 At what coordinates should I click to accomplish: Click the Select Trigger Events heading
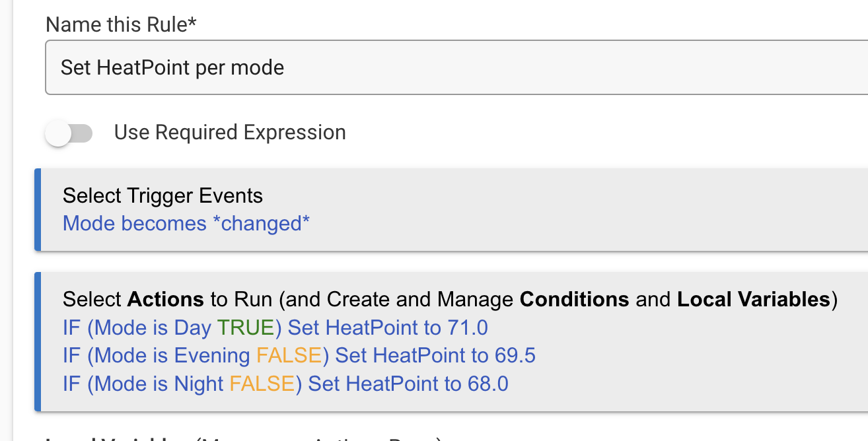(163, 196)
